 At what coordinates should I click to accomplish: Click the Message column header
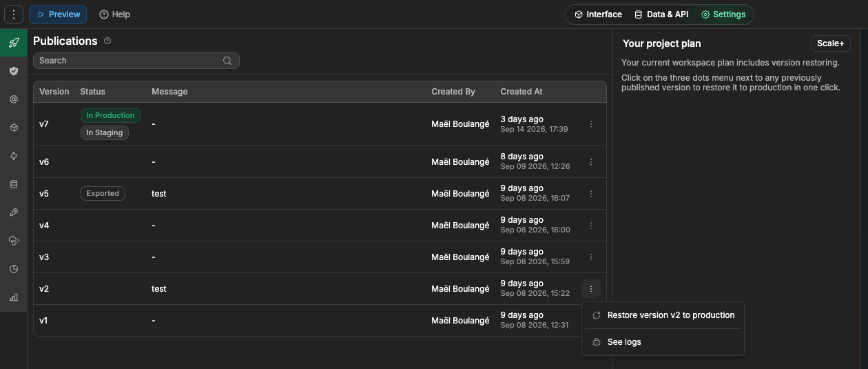[169, 92]
